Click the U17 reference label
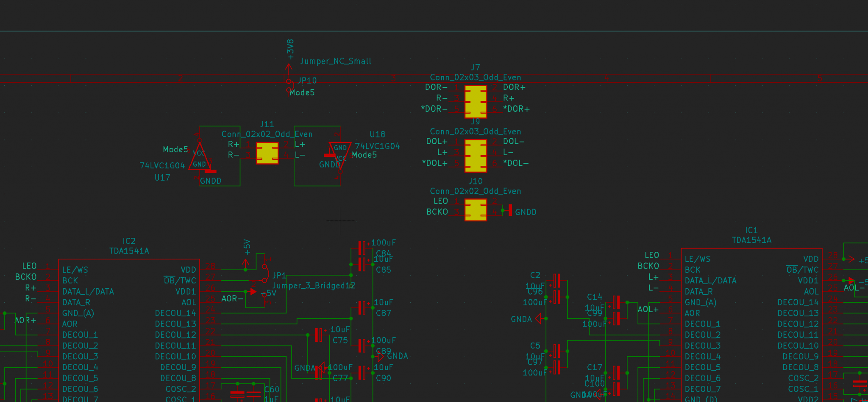This screenshot has width=868, height=402. [x=162, y=178]
